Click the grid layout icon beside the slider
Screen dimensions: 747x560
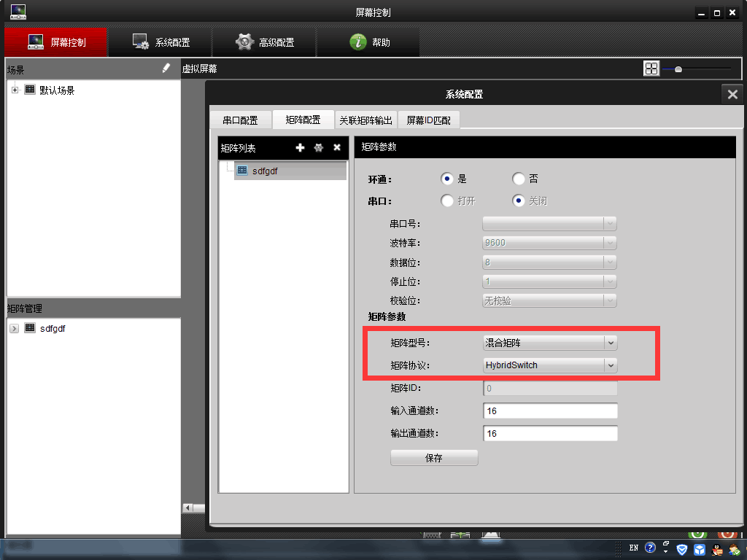tap(651, 69)
